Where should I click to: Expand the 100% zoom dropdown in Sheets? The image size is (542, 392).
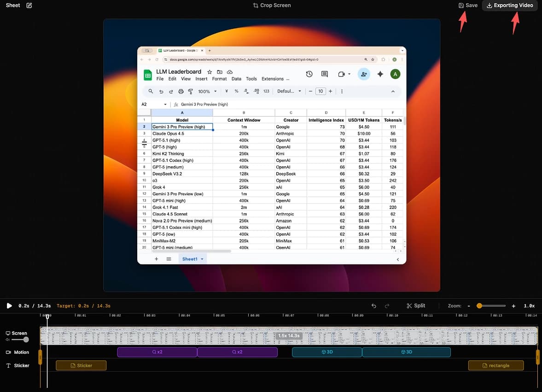(x=207, y=91)
